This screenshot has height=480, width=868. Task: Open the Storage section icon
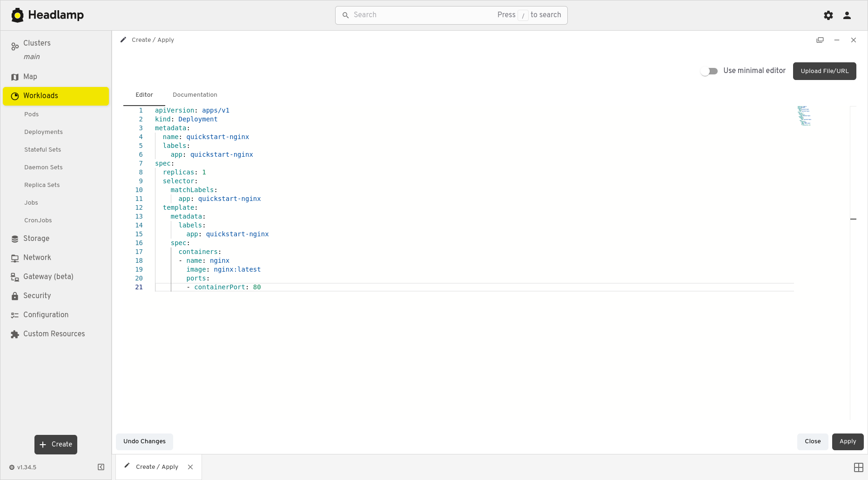(x=14, y=238)
